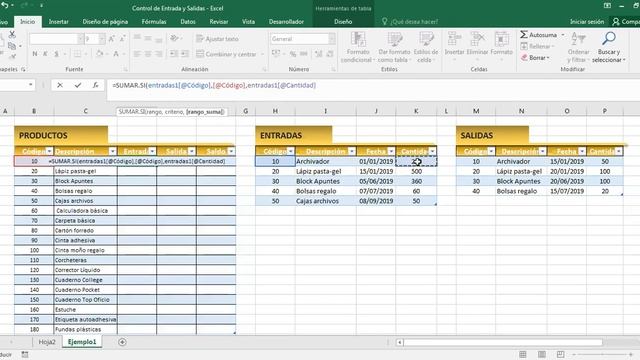
Task: Open Estilos de celda gallery
Action: [426, 47]
